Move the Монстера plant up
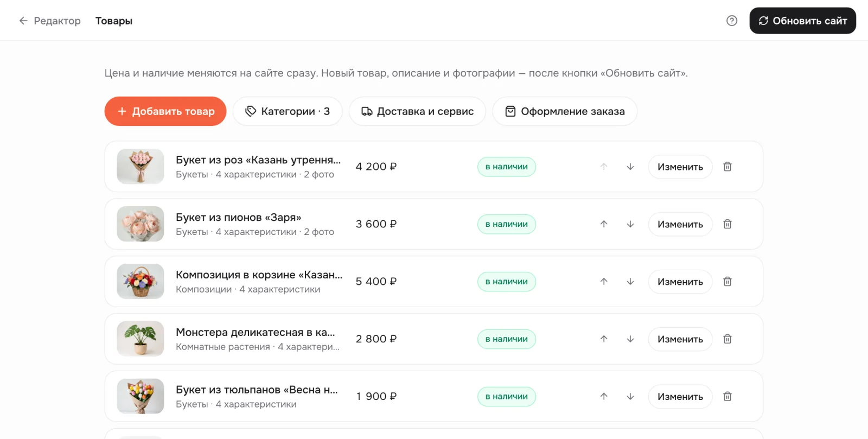868x439 pixels. (x=604, y=339)
